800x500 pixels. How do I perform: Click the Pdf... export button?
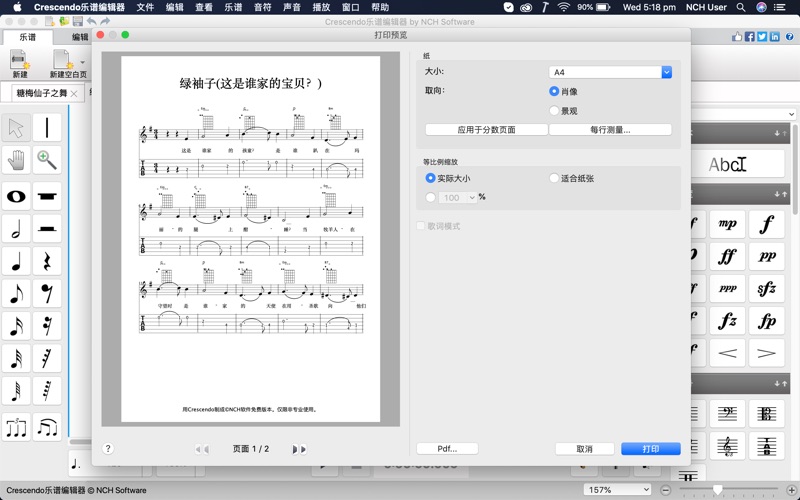coord(447,449)
